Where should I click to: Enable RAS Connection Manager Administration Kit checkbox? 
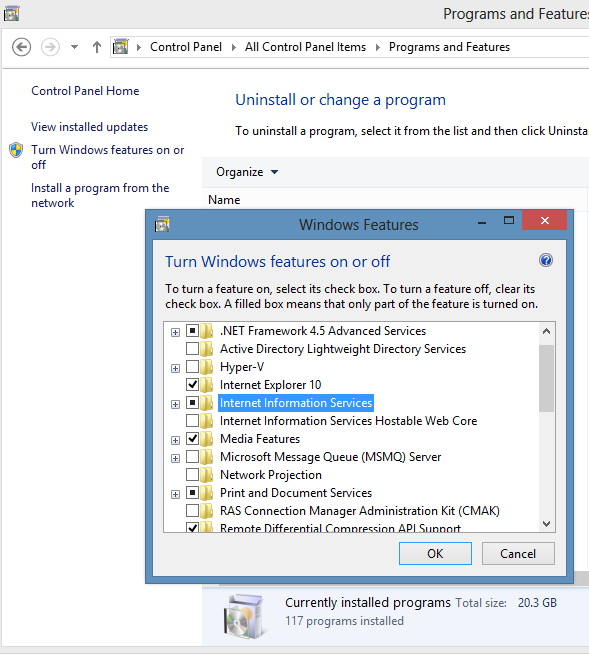[192, 510]
